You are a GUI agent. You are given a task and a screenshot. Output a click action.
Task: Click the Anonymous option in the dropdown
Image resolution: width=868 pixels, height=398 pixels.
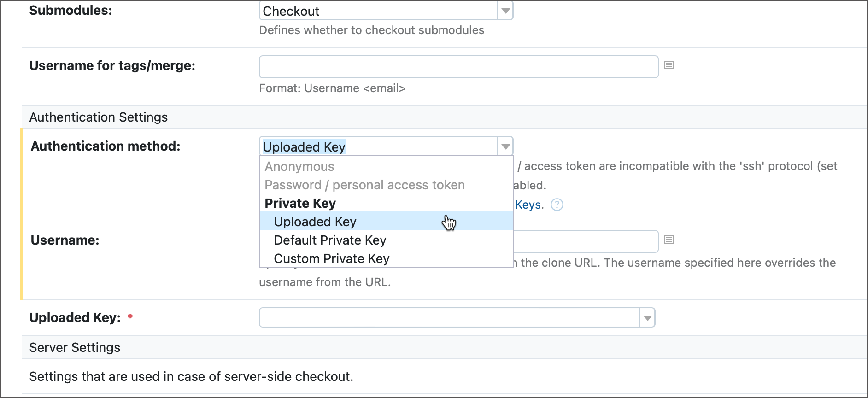299,166
